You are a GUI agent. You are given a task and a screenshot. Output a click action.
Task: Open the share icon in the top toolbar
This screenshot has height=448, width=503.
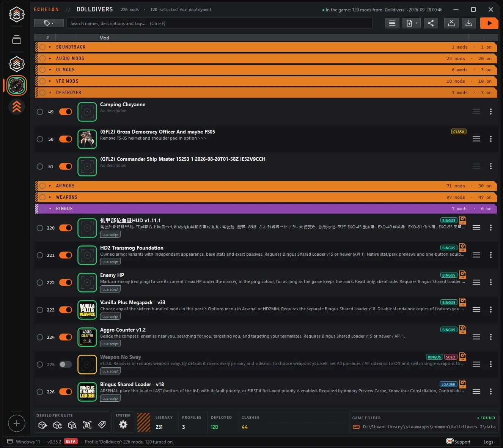(x=431, y=23)
